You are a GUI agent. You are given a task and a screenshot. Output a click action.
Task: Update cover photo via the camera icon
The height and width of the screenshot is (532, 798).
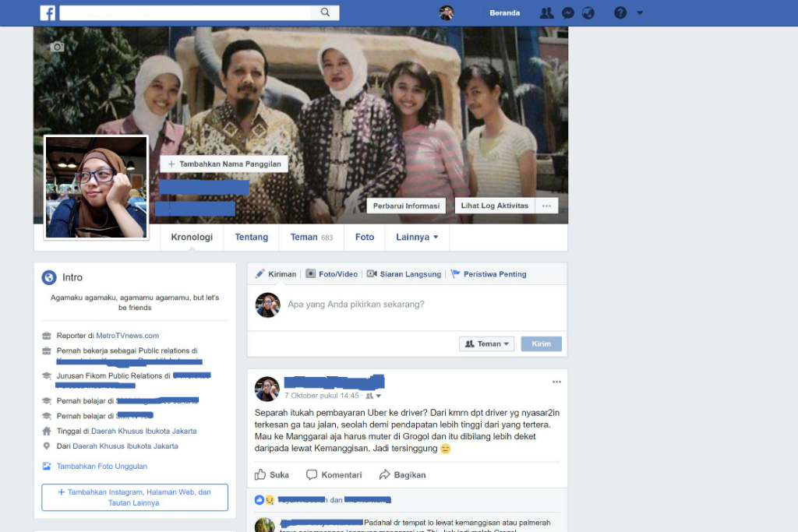pos(57,47)
